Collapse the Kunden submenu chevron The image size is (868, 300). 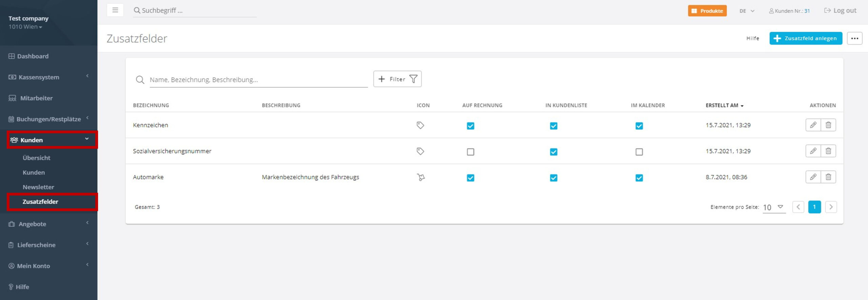tap(87, 139)
